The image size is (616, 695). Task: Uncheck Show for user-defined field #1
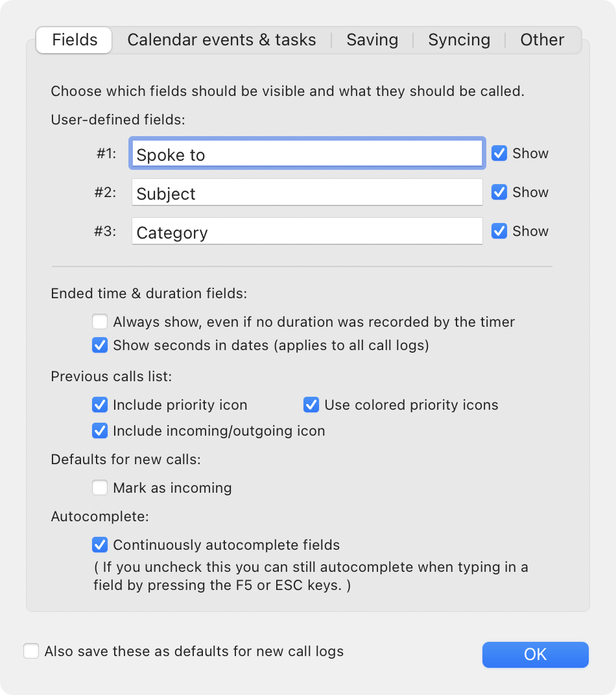499,154
